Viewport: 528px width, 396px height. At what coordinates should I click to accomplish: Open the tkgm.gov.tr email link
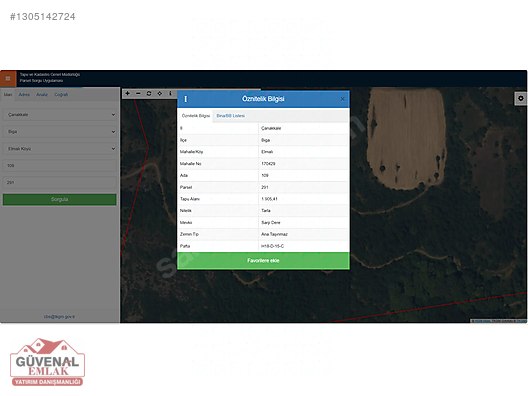(59, 317)
